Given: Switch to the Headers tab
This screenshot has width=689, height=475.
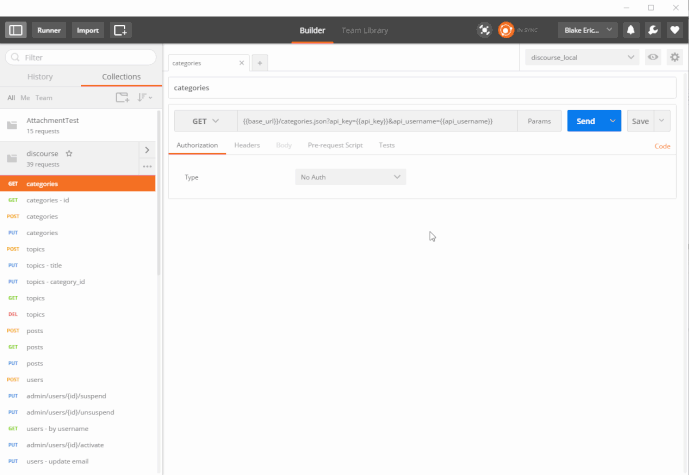Looking at the screenshot, I should coord(247,146).
